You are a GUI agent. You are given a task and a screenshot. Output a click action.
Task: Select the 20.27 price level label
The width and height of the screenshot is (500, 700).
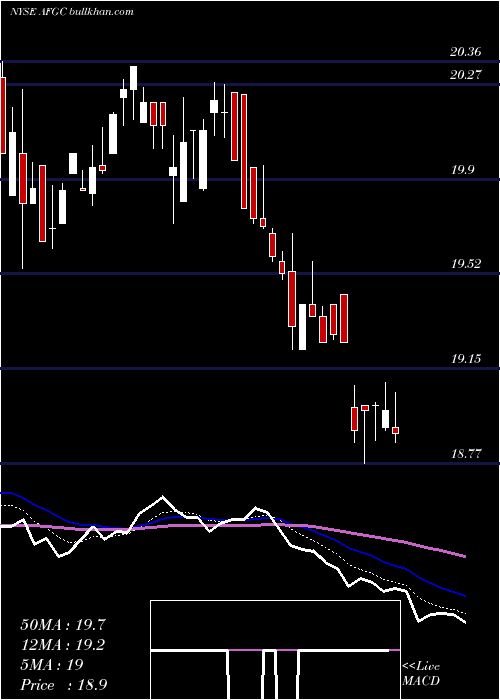pos(466,75)
